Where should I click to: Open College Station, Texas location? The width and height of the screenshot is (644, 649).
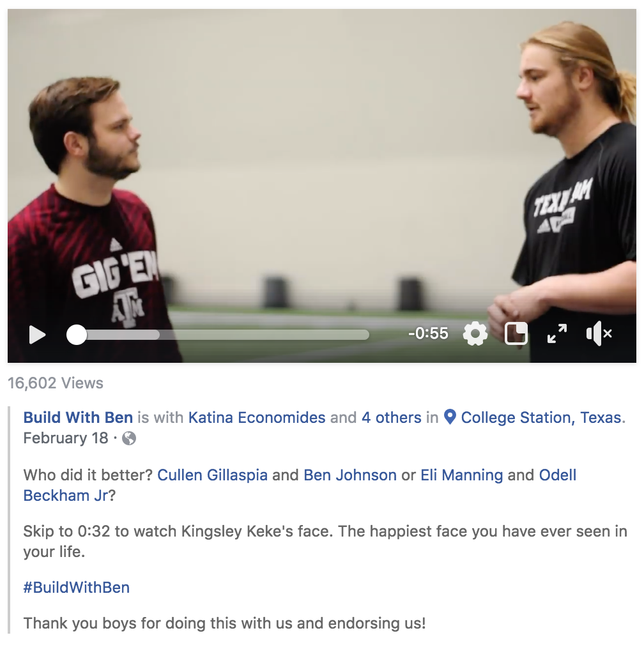pos(541,417)
